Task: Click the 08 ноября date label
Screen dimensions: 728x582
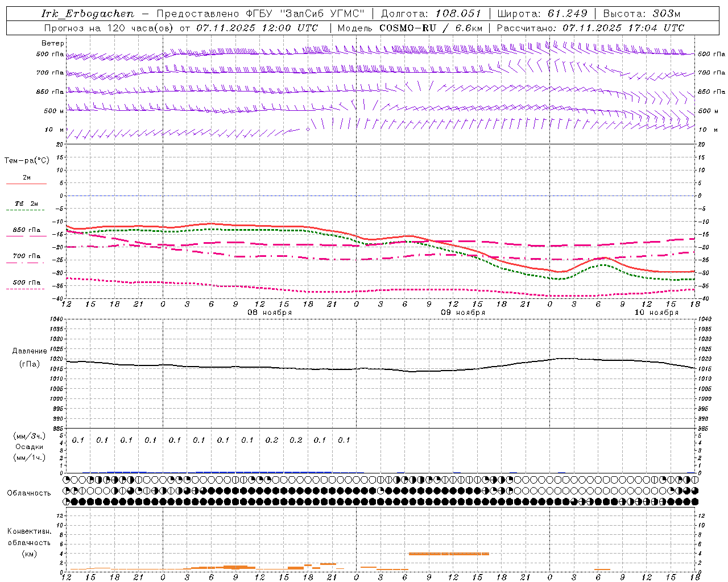Action: click(x=270, y=313)
